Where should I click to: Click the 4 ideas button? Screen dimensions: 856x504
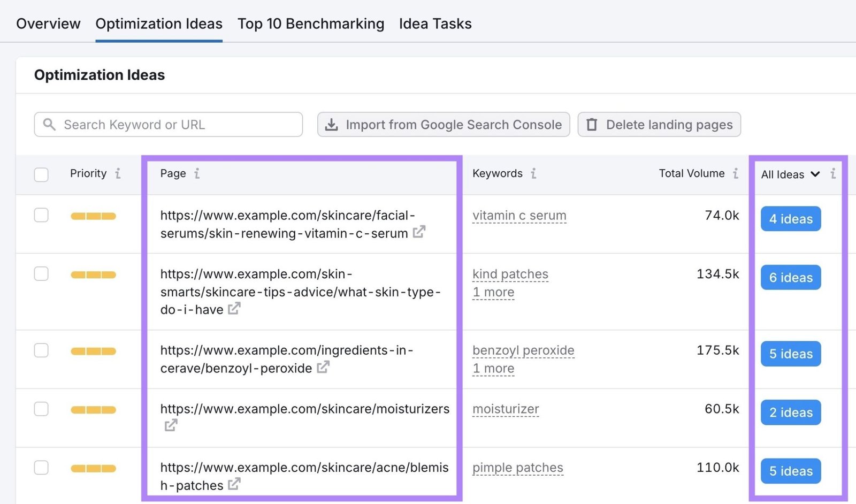click(x=791, y=219)
